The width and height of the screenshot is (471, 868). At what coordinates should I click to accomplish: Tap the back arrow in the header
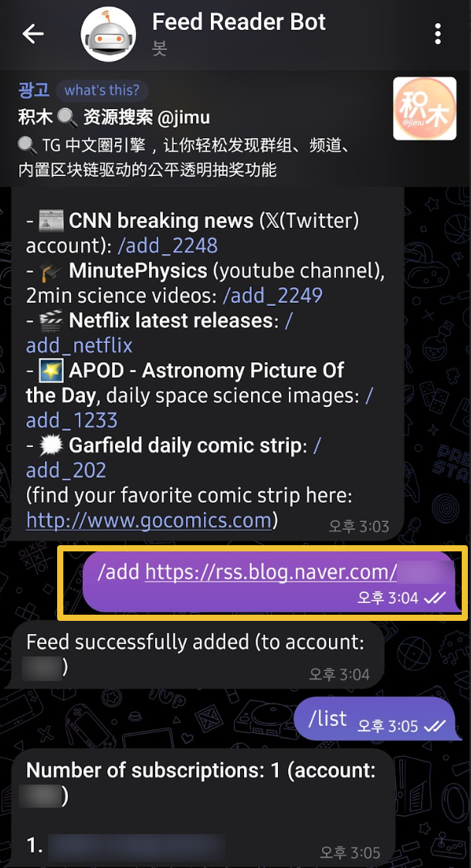click(x=32, y=34)
